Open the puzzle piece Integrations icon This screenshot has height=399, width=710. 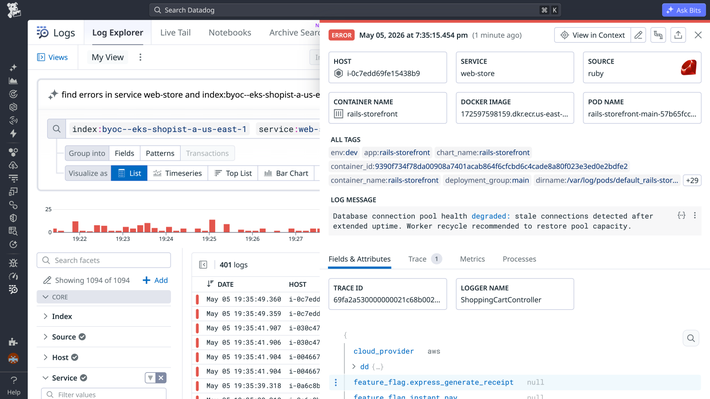pyautogui.click(x=13, y=342)
